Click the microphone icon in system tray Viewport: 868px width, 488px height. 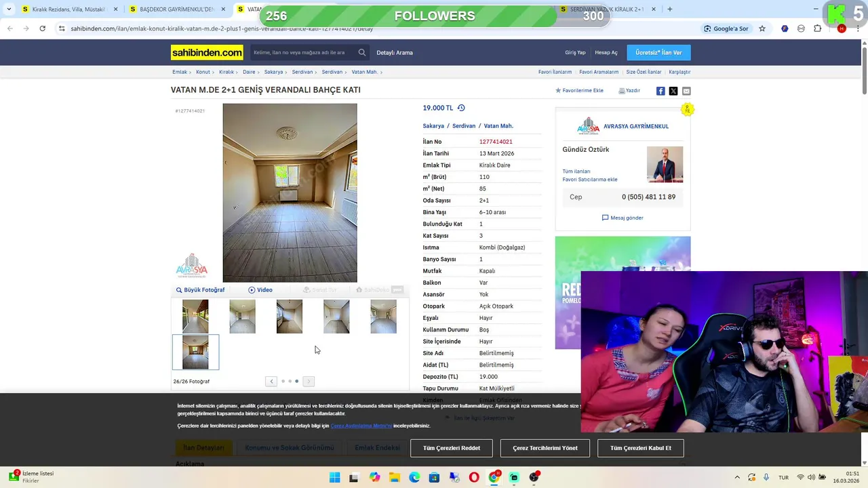[766, 477]
